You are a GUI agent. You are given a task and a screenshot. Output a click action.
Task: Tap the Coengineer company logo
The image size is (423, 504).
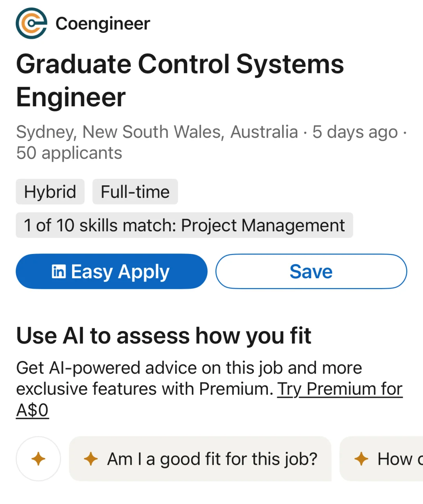point(31,24)
